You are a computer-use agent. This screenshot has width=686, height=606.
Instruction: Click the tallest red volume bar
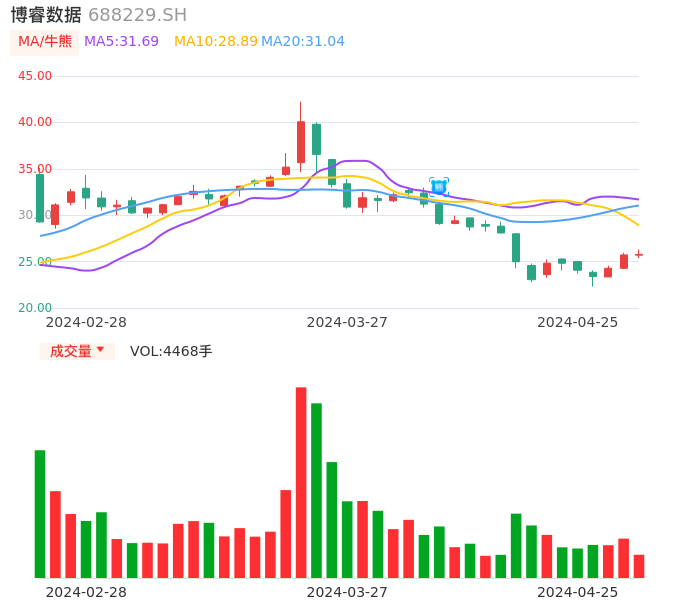[301, 482]
